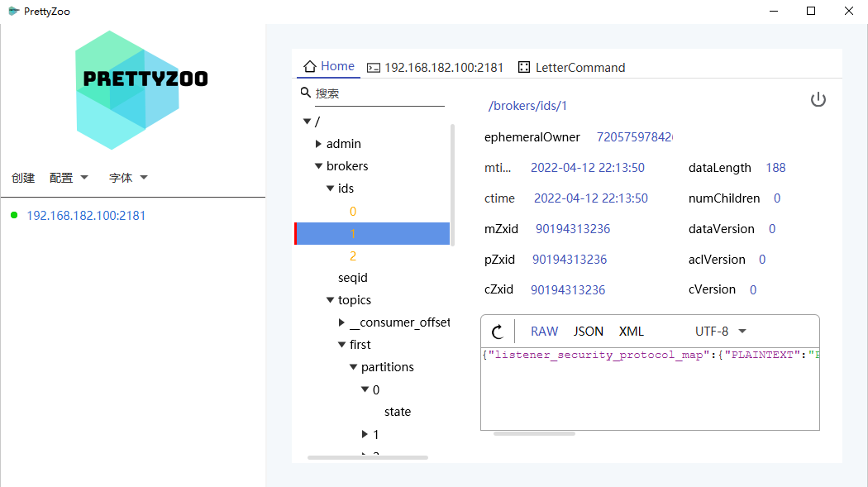Image resolution: width=868 pixels, height=487 pixels.
Task: Expand partition 1 node
Action: [x=365, y=434]
